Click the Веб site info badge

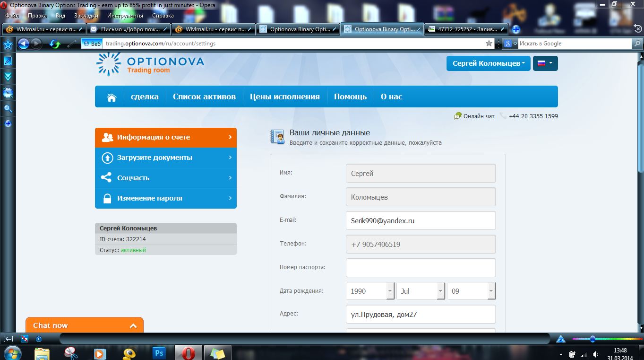pyautogui.click(x=92, y=44)
